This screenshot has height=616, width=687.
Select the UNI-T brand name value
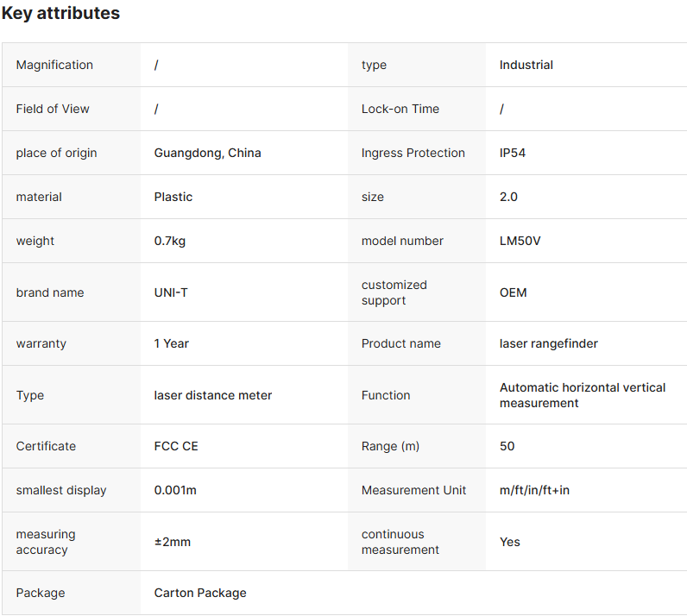(171, 292)
